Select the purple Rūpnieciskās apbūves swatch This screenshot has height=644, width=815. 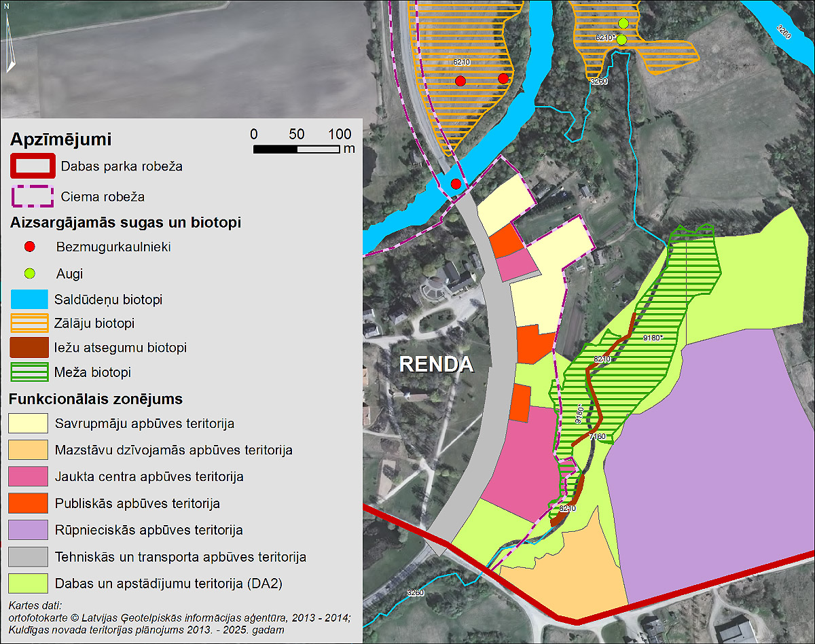(29, 530)
